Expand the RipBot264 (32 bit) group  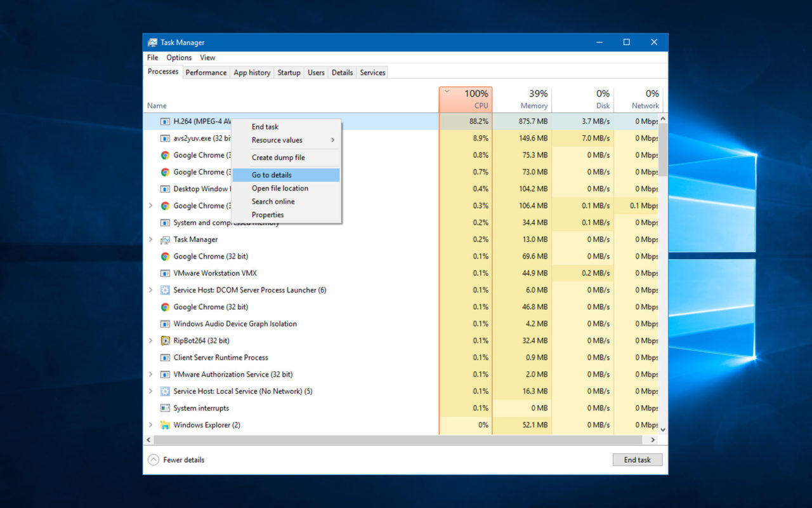tap(150, 341)
